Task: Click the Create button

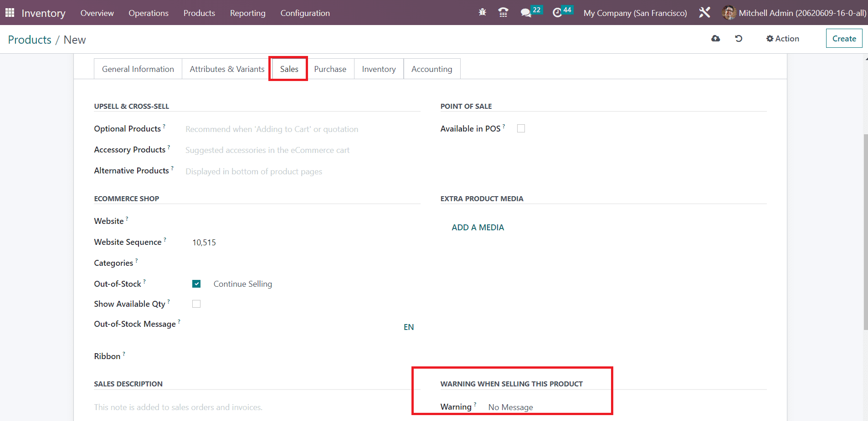Action: (844, 39)
